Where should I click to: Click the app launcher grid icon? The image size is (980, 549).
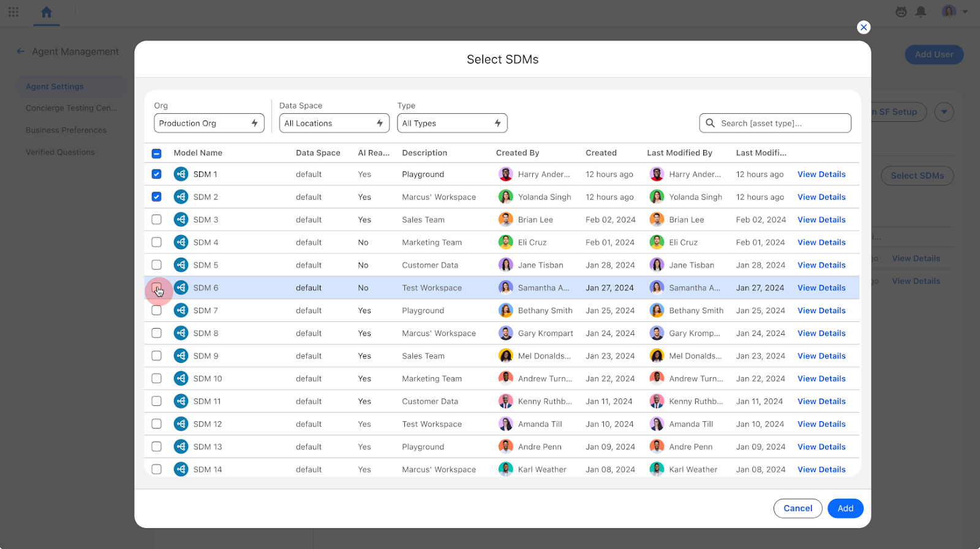click(13, 12)
